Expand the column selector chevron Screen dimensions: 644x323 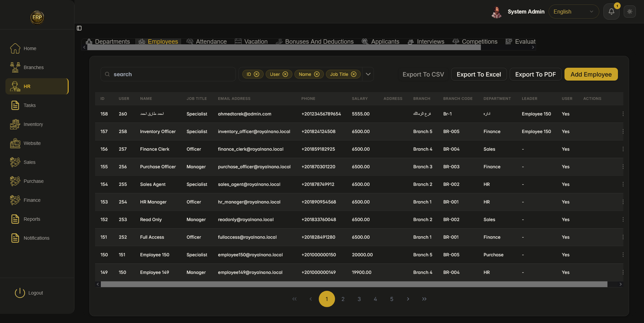click(x=368, y=74)
